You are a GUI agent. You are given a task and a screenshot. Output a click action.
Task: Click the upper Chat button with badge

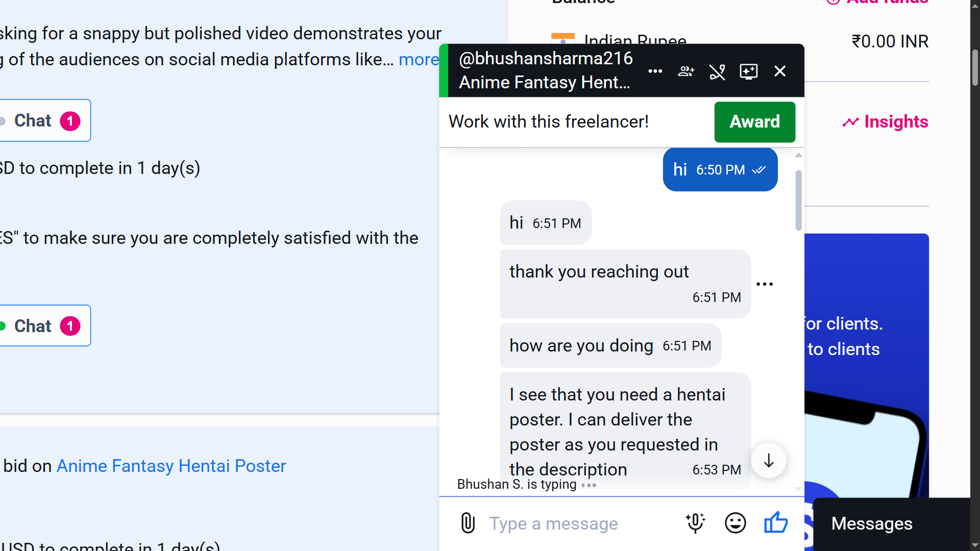44,121
